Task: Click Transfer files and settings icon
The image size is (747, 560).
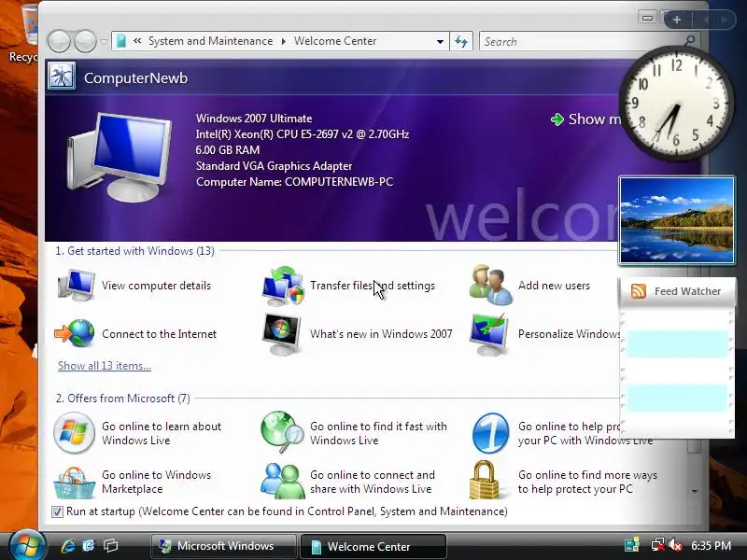Action: [x=283, y=286]
